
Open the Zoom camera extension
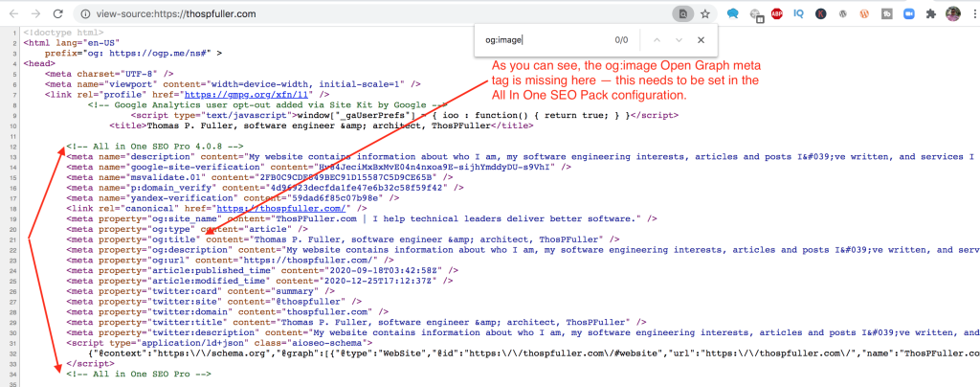pos(908,13)
